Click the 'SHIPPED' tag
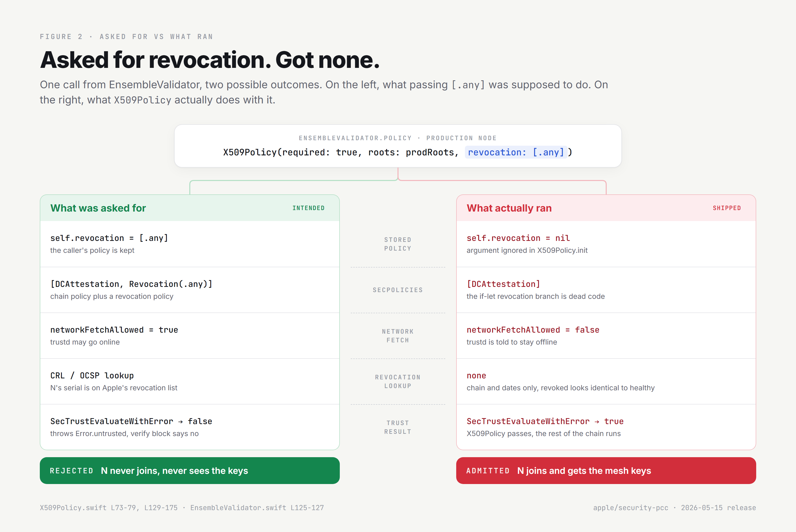Viewport: 796px width, 532px height. (x=727, y=208)
